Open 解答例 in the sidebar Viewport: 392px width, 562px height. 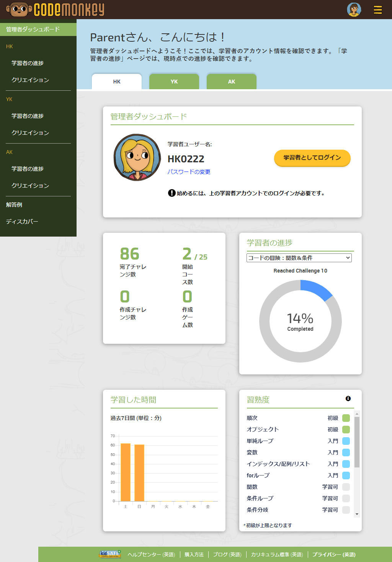pyautogui.click(x=14, y=205)
